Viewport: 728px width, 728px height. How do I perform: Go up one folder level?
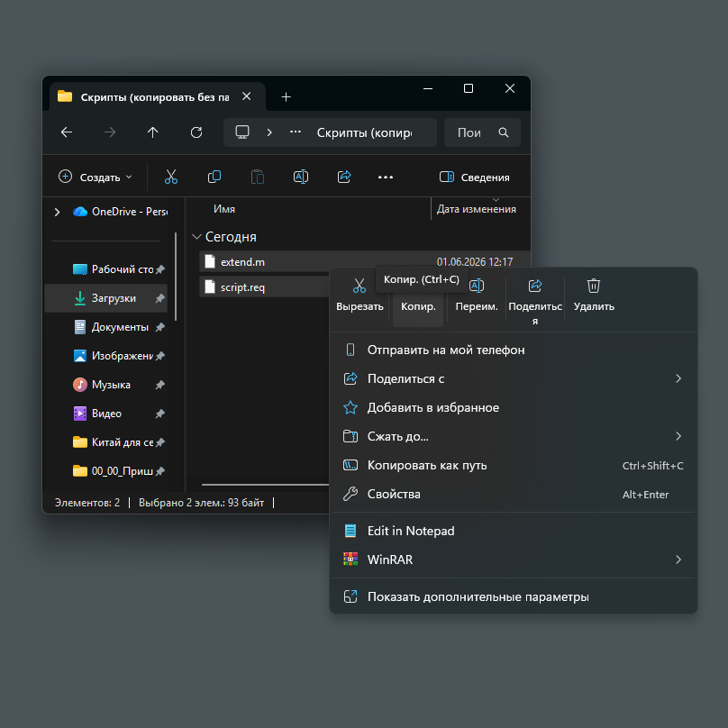(x=153, y=132)
